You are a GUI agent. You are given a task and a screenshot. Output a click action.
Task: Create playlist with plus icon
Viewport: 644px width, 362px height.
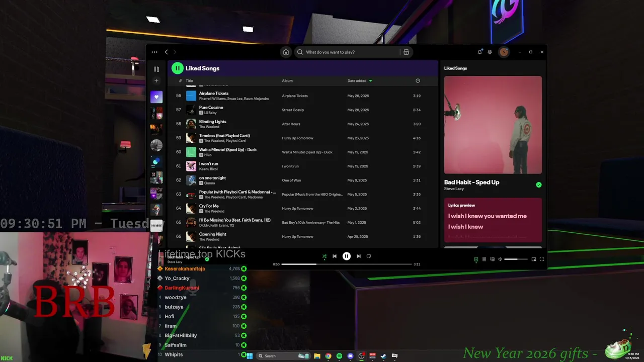pos(156,80)
